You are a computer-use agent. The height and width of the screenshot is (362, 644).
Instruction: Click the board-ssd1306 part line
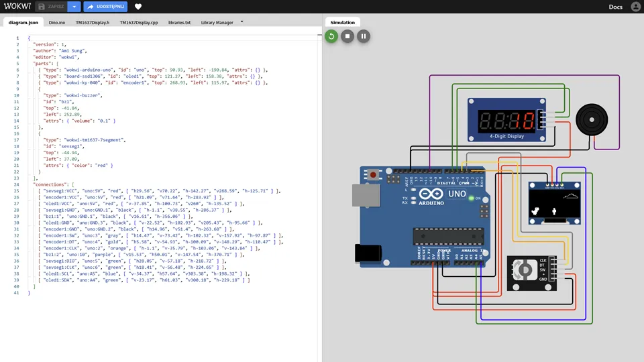150,76
